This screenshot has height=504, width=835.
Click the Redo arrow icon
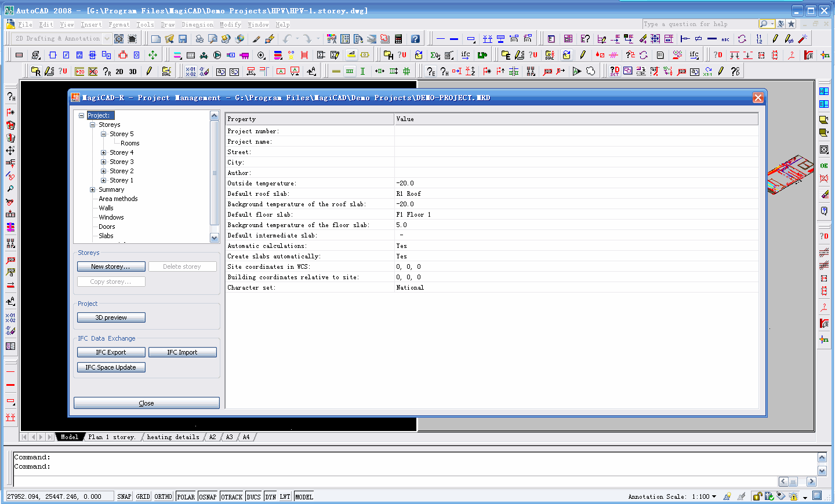[307, 39]
